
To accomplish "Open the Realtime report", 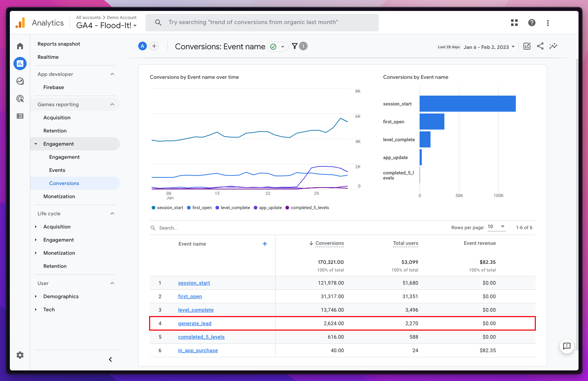I will click(48, 57).
